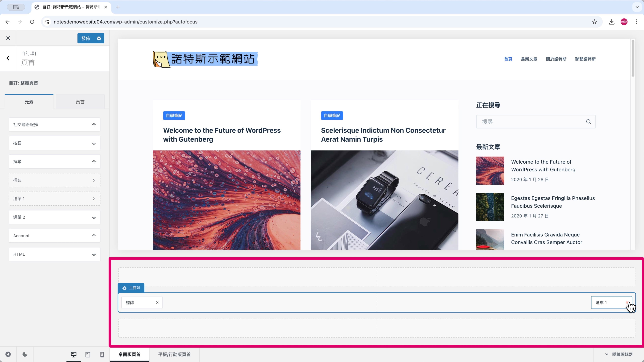Remove 標誌 element from main row
The height and width of the screenshot is (362, 644).
157,303
